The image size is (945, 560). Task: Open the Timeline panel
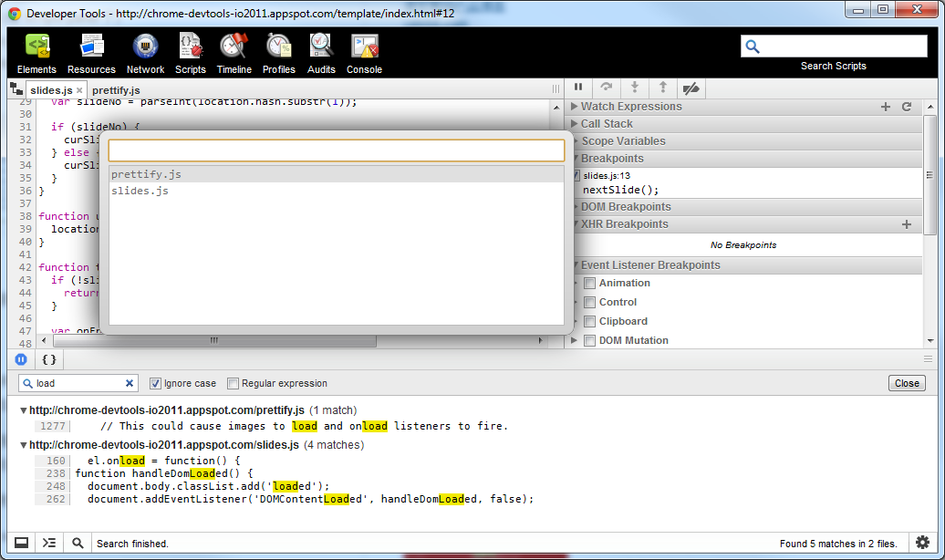click(234, 54)
